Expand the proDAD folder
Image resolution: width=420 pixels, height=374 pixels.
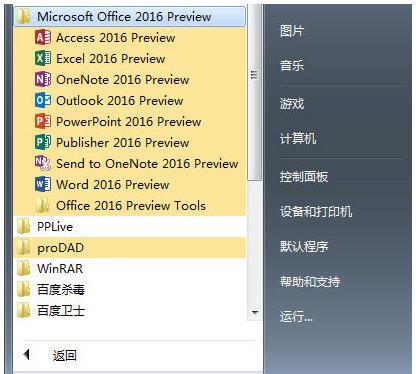click(130, 248)
